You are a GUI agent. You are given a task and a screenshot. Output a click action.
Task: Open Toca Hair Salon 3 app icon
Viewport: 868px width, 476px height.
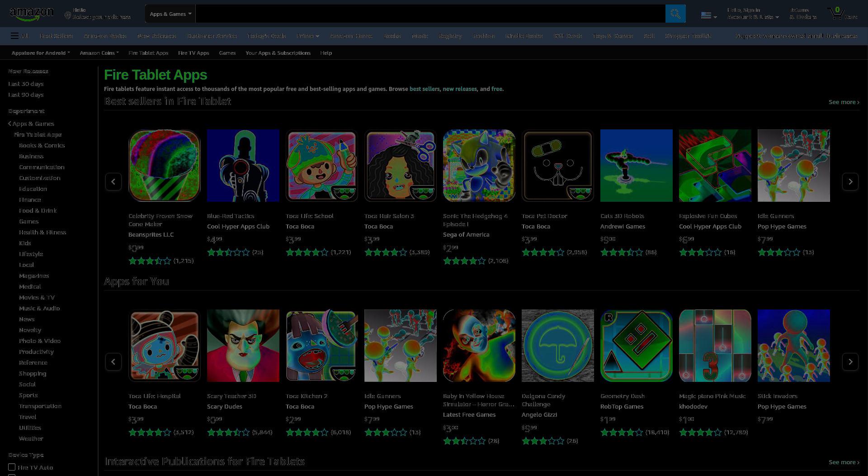[x=401, y=166]
